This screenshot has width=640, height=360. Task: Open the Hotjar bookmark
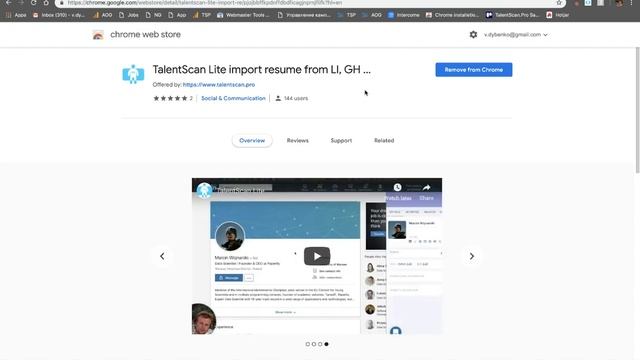pyautogui.click(x=558, y=15)
